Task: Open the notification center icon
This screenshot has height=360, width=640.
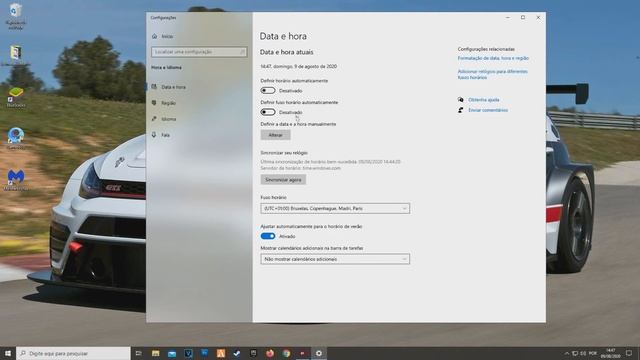Action: [629, 353]
